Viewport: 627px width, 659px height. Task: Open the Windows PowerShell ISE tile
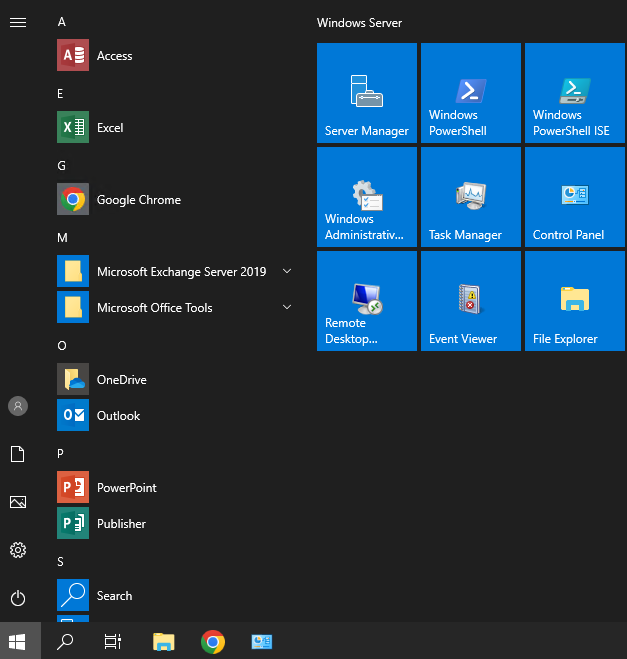point(575,93)
